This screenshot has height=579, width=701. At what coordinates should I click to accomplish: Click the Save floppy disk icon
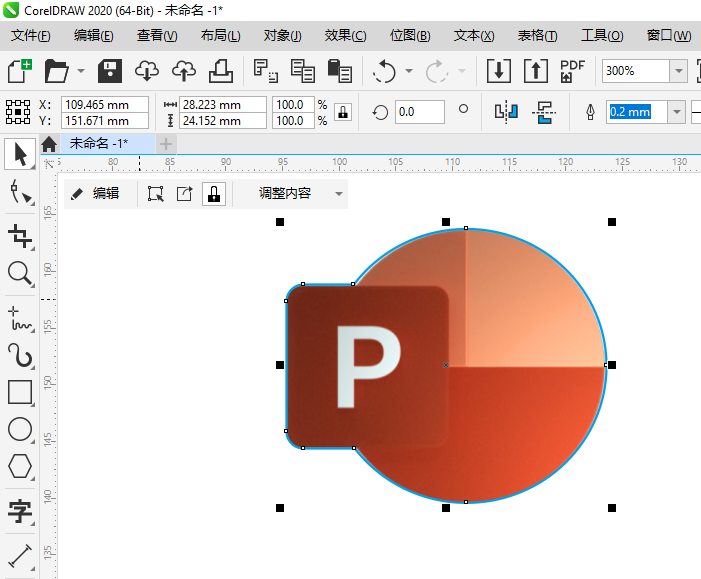[x=109, y=71]
